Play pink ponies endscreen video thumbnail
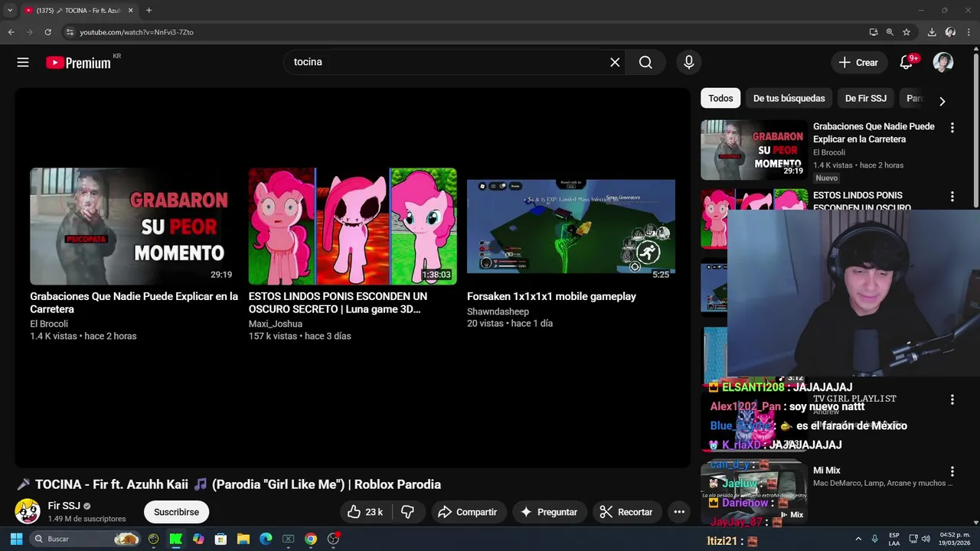Image resolution: width=980 pixels, height=551 pixels. [352, 227]
